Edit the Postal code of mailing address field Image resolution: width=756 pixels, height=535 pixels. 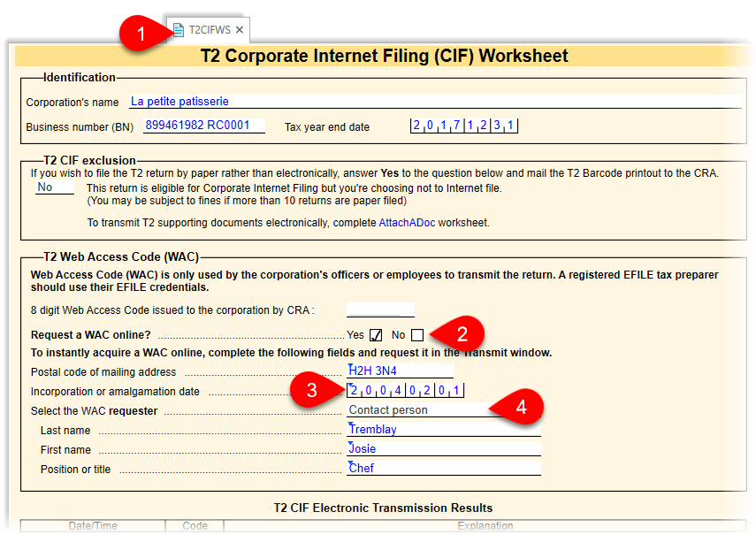tap(400, 371)
